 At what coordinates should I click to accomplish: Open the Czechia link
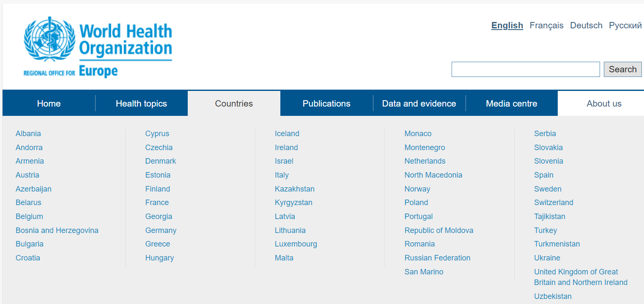(x=159, y=148)
